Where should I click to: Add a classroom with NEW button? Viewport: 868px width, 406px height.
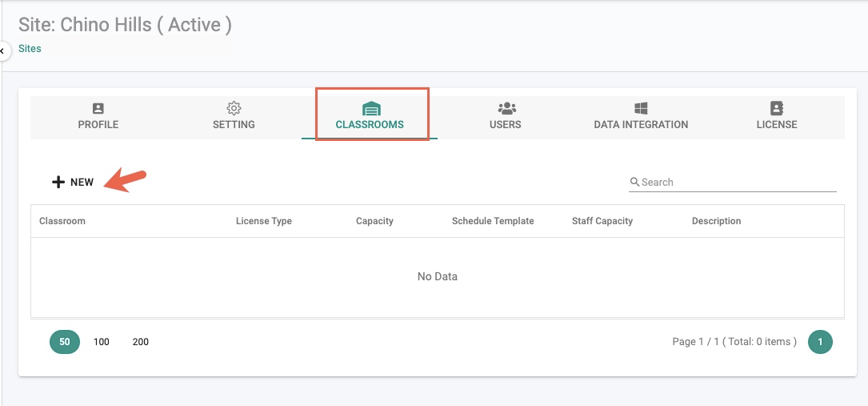click(73, 182)
